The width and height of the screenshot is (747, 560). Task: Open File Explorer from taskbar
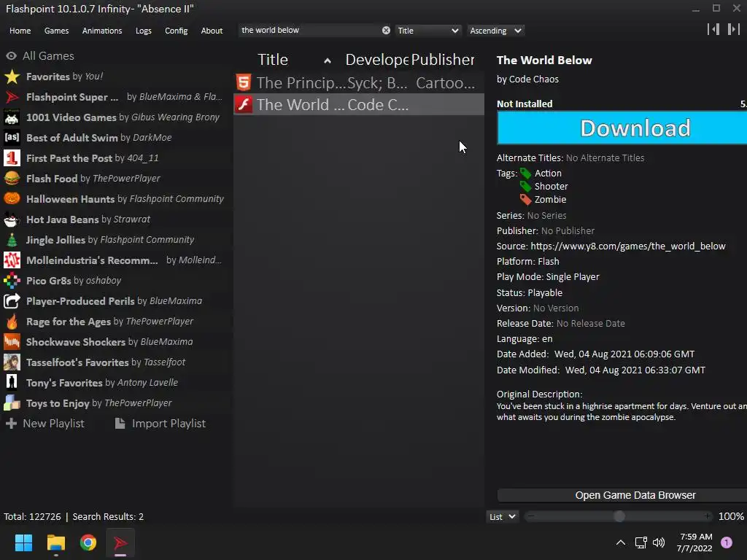point(55,542)
